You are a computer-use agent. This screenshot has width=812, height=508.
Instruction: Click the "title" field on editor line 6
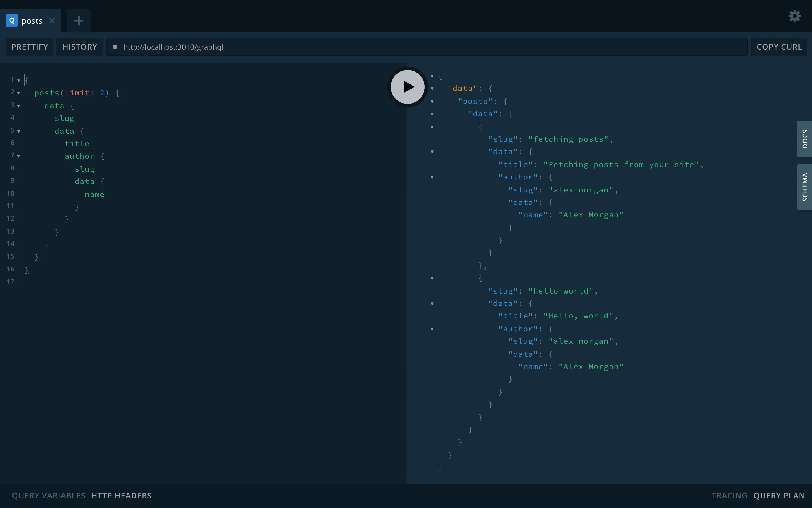[x=77, y=144]
